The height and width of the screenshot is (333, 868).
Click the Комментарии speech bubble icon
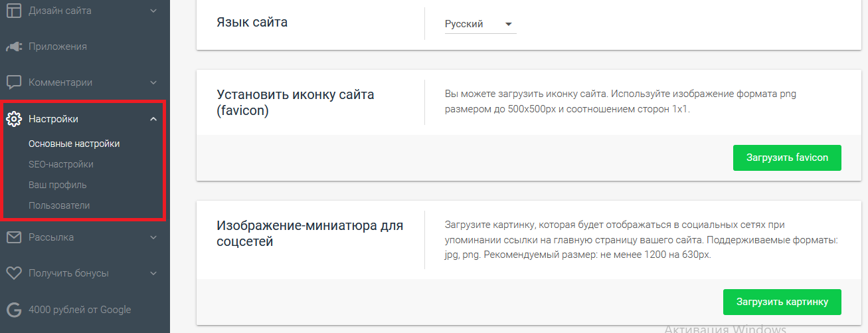pyautogui.click(x=14, y=82)
